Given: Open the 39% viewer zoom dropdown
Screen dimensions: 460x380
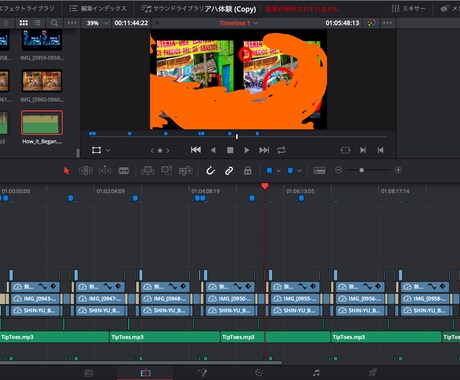Looking at the screenshot, I should pyautogui.click(x=97, y=23).
